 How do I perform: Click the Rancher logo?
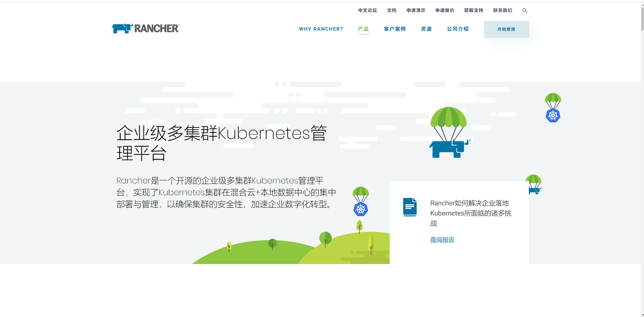point(146,28)
